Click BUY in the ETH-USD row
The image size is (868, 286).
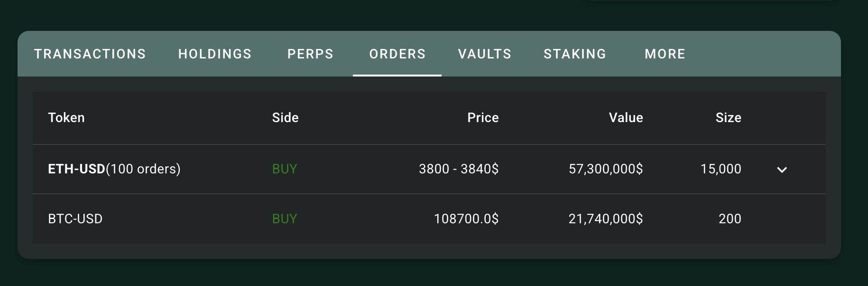(285, 169)
